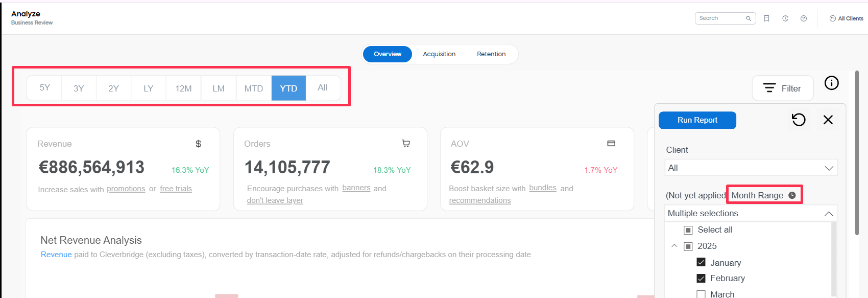Select the YTD time range
This screenshot has height=298, width=868.
(x=288, y=88)
